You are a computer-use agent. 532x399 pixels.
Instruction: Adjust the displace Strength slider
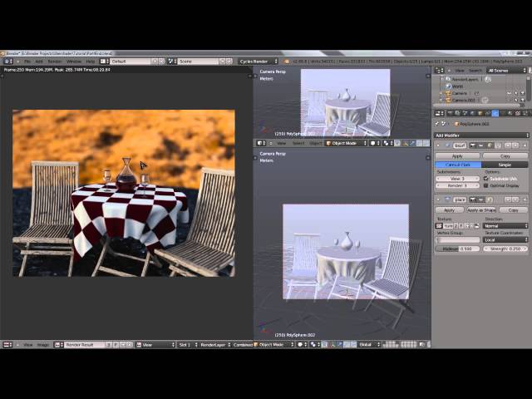(x=505, y=249)
